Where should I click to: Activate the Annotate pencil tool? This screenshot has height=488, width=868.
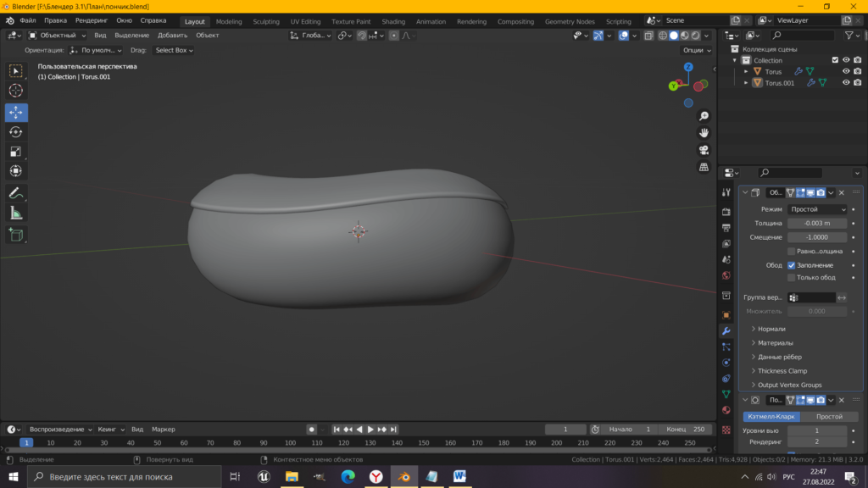pyautogui.click(x=16, y=193)
